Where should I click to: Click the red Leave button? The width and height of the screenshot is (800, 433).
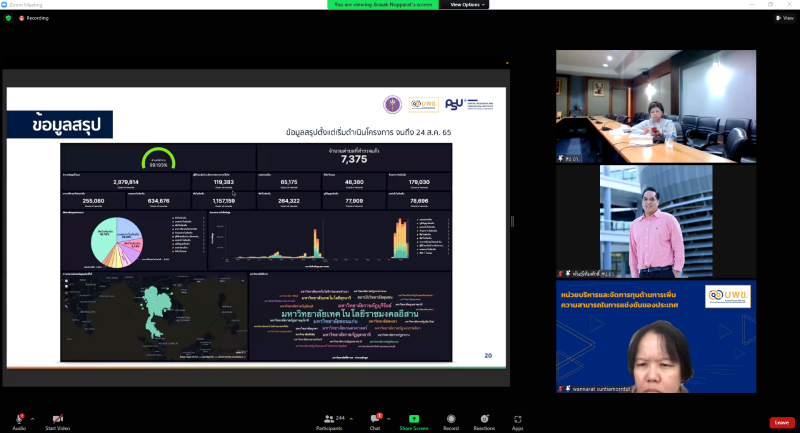(x=781, y=422)
